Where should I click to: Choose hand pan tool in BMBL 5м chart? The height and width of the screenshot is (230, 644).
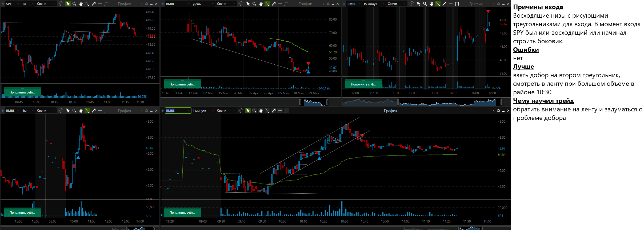tap(81, 111)
